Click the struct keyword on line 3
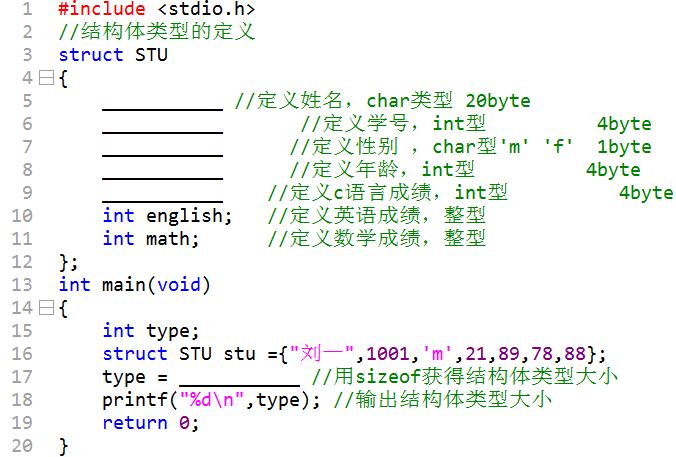 (x=91, y=55)
